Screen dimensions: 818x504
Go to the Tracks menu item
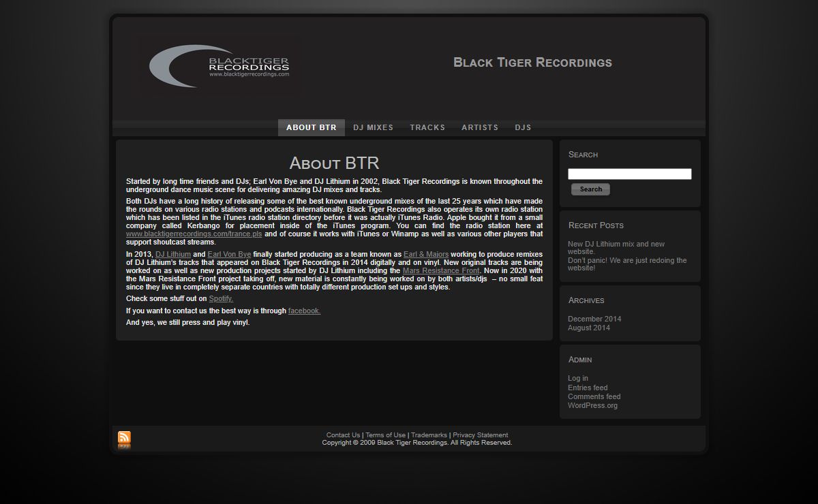coord(427,127)
